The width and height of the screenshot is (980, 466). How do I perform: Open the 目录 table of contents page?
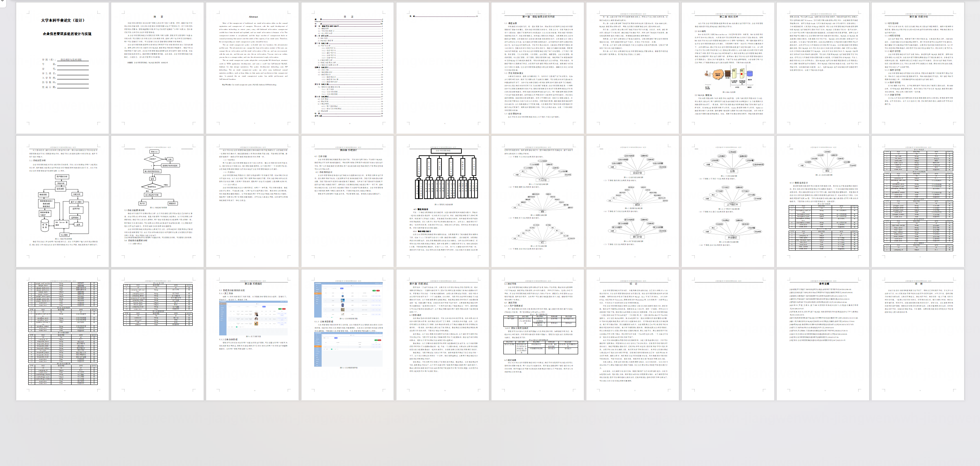click(x=347, y=68)
